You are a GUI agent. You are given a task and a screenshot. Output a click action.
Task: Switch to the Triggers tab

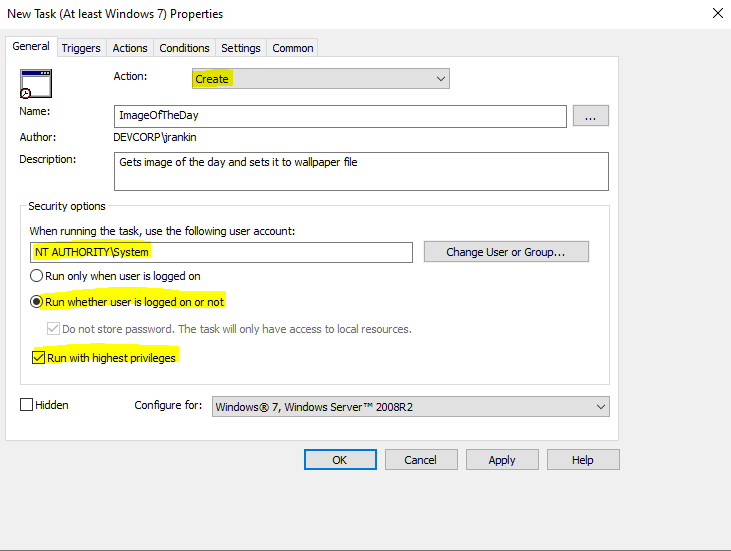(81, 48)
